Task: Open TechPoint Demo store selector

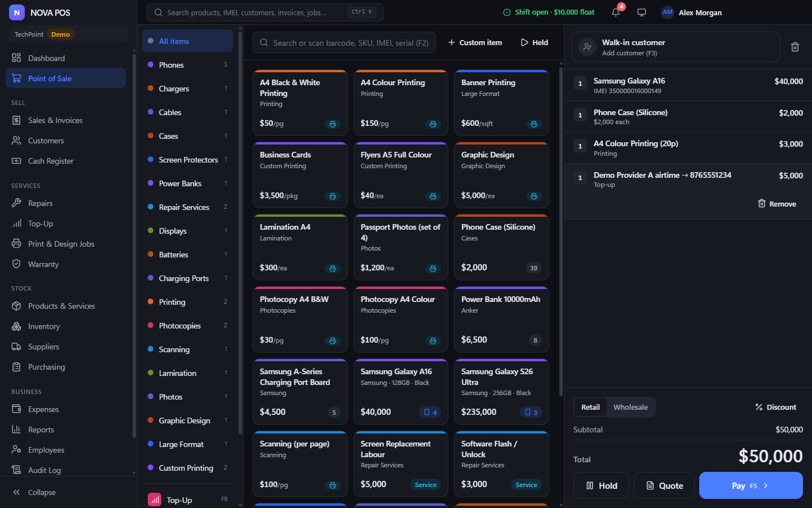Action: point(68,34)
